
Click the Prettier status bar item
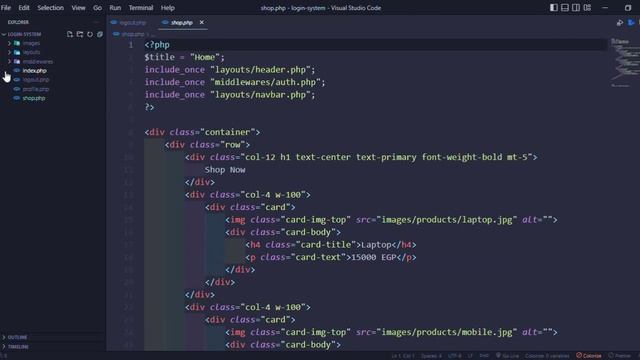[x=619, y=356]
